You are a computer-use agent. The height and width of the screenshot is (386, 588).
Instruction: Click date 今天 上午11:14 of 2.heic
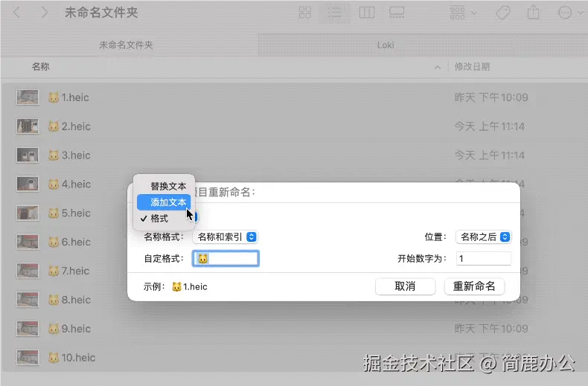coord(489,126)
